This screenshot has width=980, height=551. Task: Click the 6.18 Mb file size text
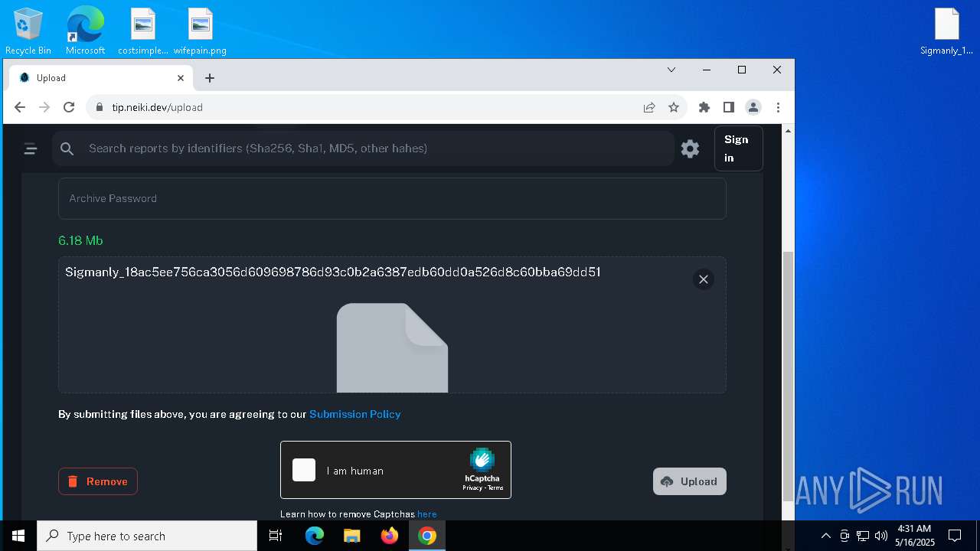pos(80,240)
